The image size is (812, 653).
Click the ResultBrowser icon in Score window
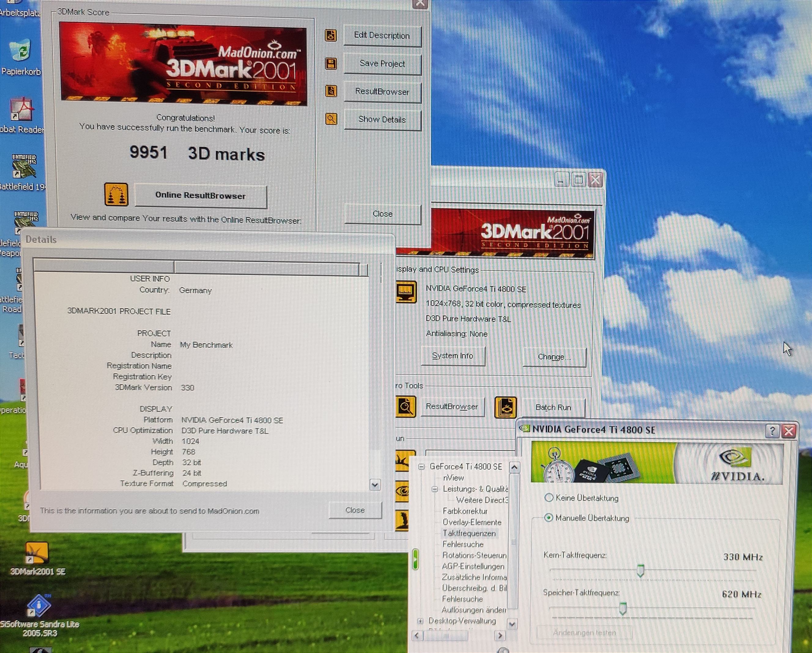tap(331, 91)
